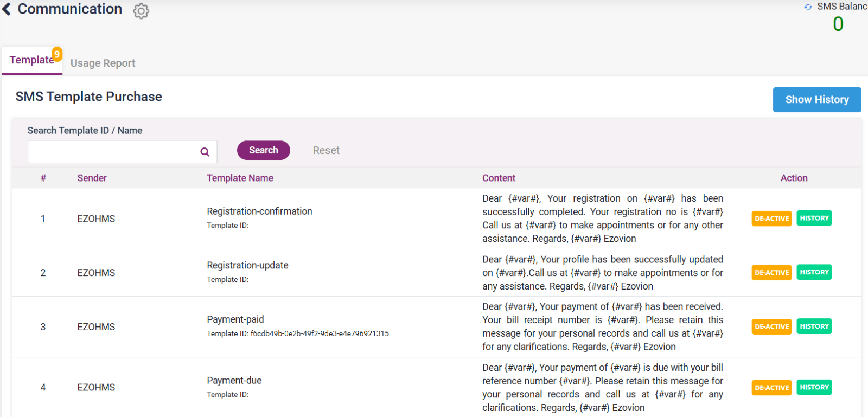The height and width of the screenshot is (417, 868).
Task: De-activate the Payment-due template
Action: (771, 388)
